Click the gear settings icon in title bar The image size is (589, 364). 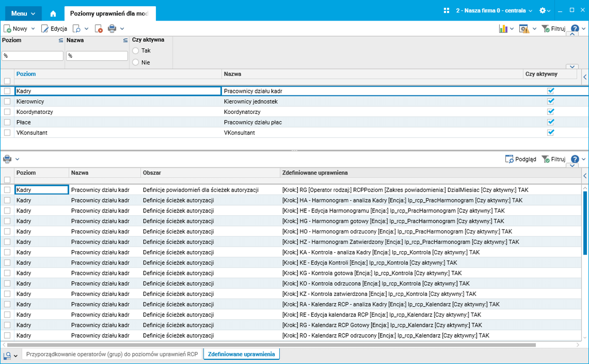pyautogui.click(x=543, y=11)
